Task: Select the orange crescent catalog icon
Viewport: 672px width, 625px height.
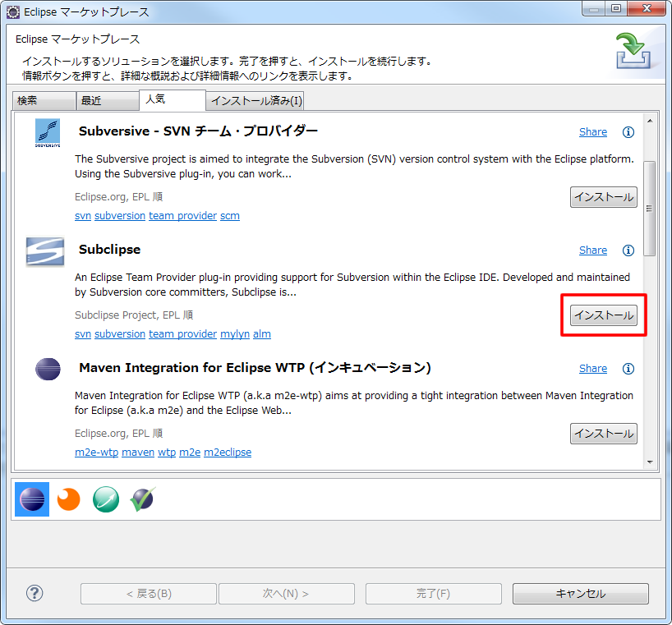Action: click(68, 499)
